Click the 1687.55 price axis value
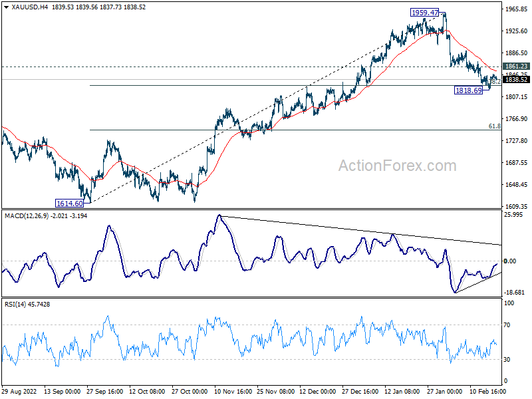Viewport: 532px width, 399px height. pyautogui.click(x=517, y=162)
